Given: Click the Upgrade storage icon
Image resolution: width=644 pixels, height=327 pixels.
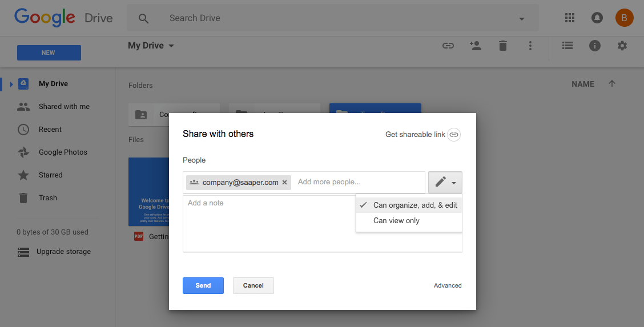Looking at the screenshot, I should [x=23, y=252].
